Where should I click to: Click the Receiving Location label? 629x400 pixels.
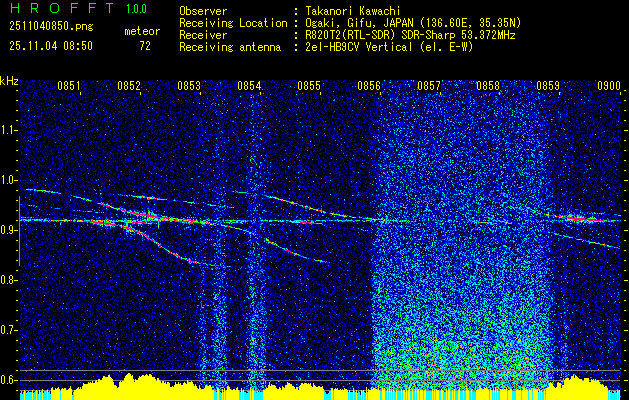233,23
